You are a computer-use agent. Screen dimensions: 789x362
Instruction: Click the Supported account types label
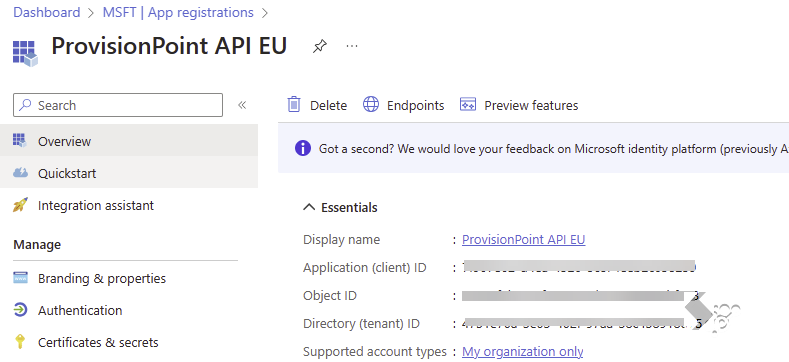click(375, 351)
